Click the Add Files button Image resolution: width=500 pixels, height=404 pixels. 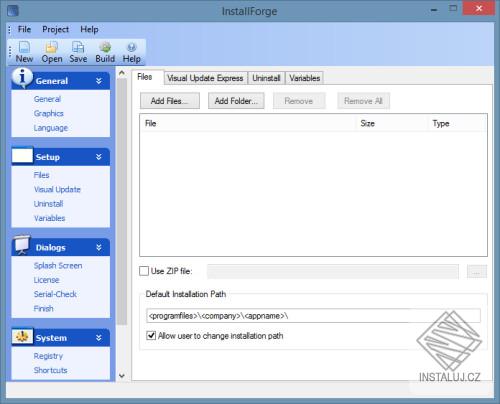click(x=170, y=101)
